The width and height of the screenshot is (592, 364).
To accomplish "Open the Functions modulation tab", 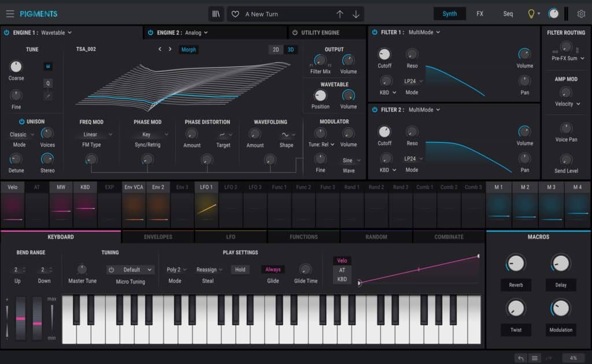I will [x=304, y=237].
